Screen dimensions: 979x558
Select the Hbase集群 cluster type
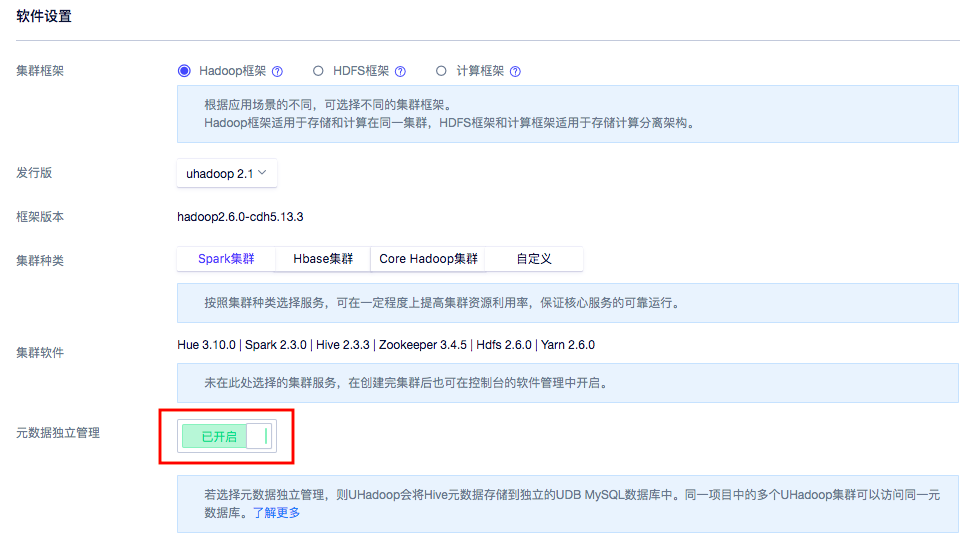point(323,259)
